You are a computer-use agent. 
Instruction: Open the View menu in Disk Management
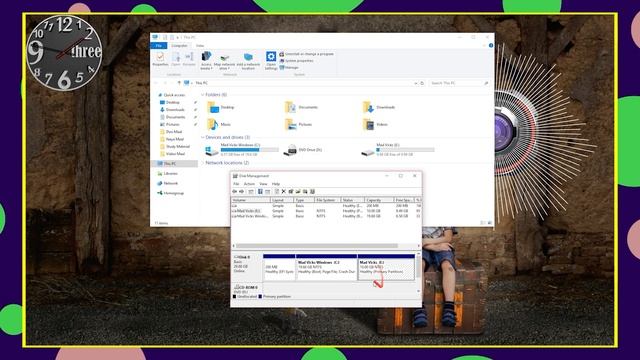pos(263,184)
